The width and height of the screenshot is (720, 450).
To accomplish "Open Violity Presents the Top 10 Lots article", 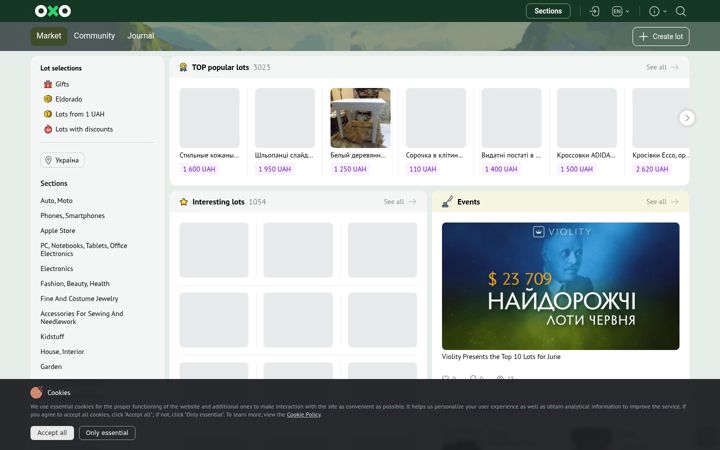I will [x=501, y=357].
